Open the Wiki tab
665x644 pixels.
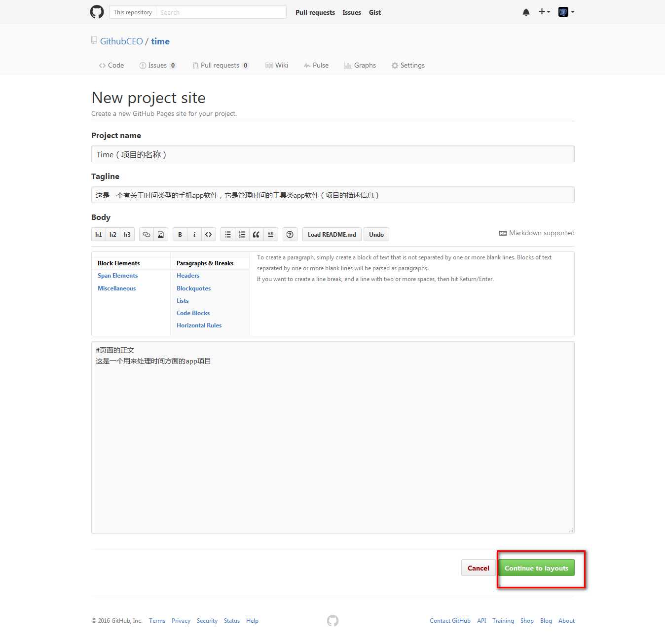277,65
